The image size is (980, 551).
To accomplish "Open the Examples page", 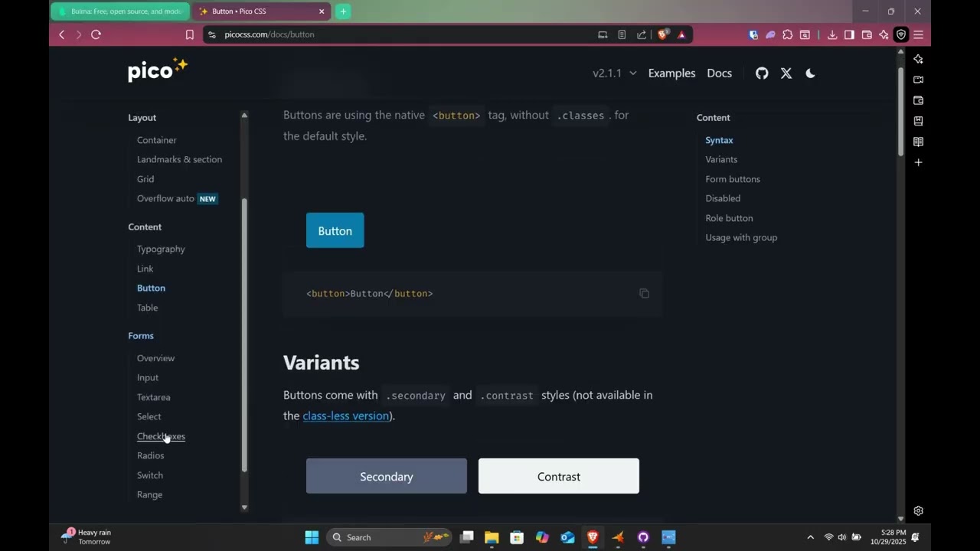I will [x=671, y=73].
